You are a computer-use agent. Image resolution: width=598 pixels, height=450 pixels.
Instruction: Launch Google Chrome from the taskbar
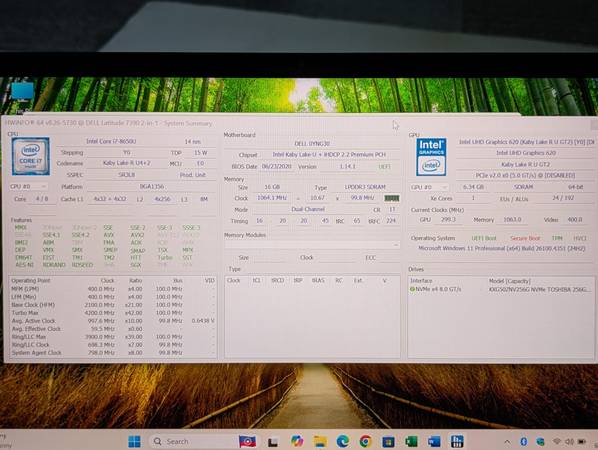(x=365, y=442)
